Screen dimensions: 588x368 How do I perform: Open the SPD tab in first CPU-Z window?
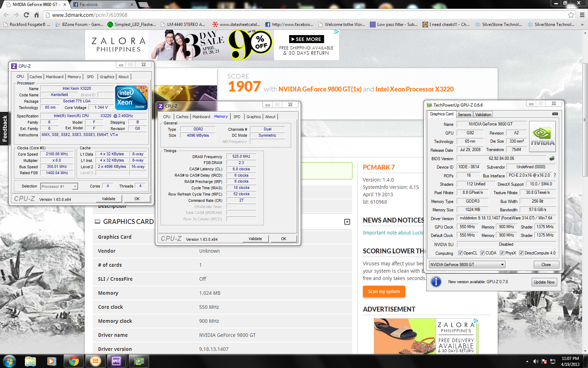pos(90,77)
